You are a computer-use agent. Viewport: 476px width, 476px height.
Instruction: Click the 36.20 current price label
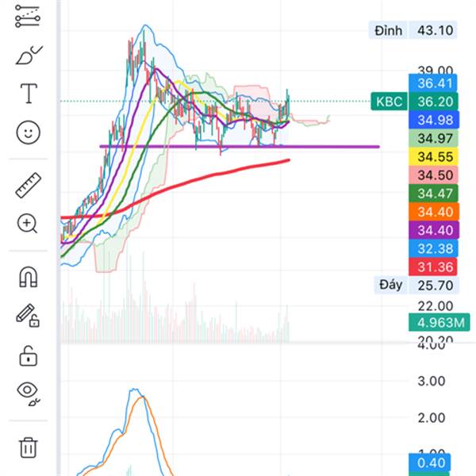[433, 102]
